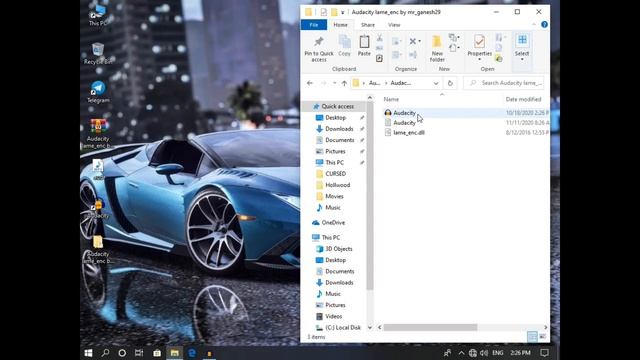This screenshot has height=360, width=640.
Task: Open the Help question mark icon
Action: pyautogui.click(x=544, y=24)
